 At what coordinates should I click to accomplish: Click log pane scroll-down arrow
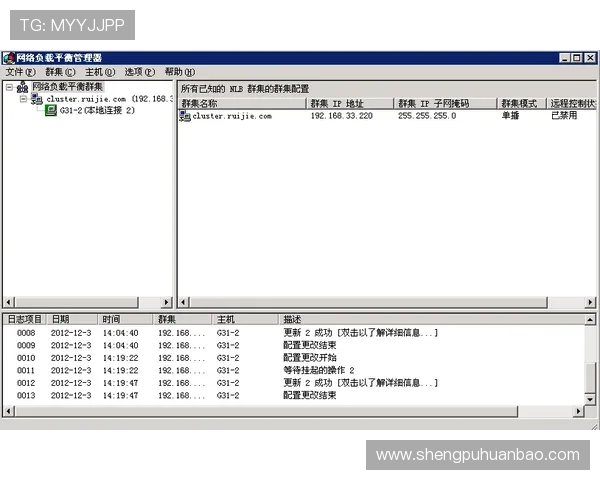pos(590,400)
